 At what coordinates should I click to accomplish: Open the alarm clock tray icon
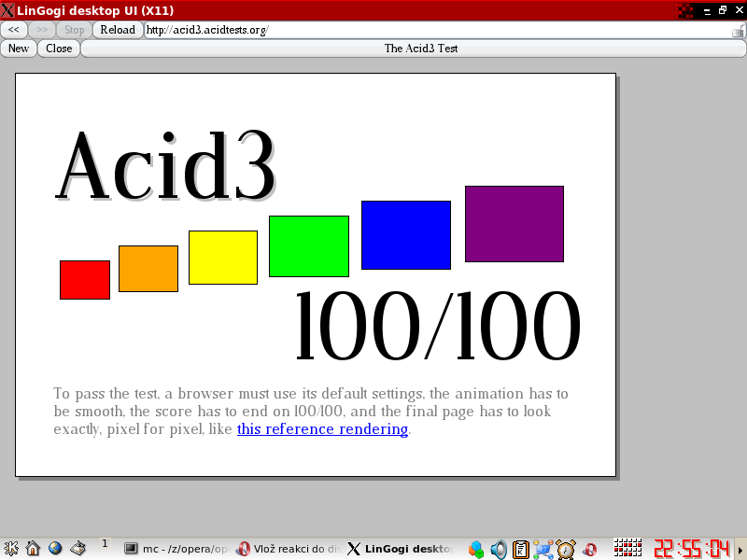pyautogui.click(x=566, y=550)
